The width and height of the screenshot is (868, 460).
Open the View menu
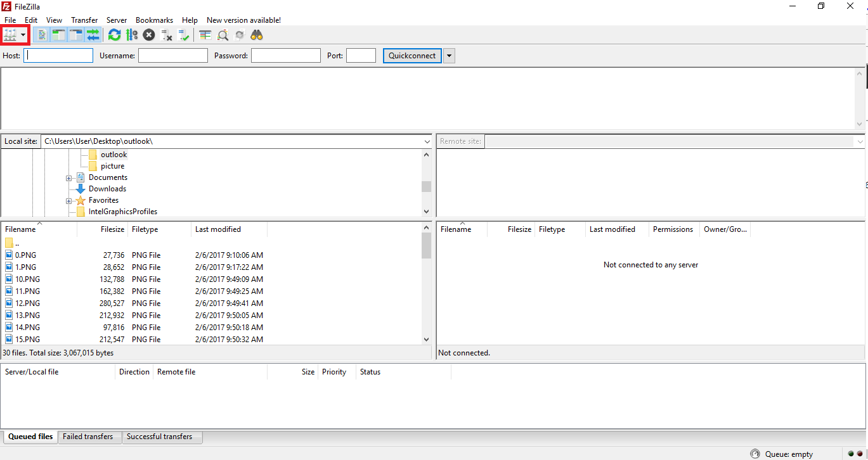[54, 20]
